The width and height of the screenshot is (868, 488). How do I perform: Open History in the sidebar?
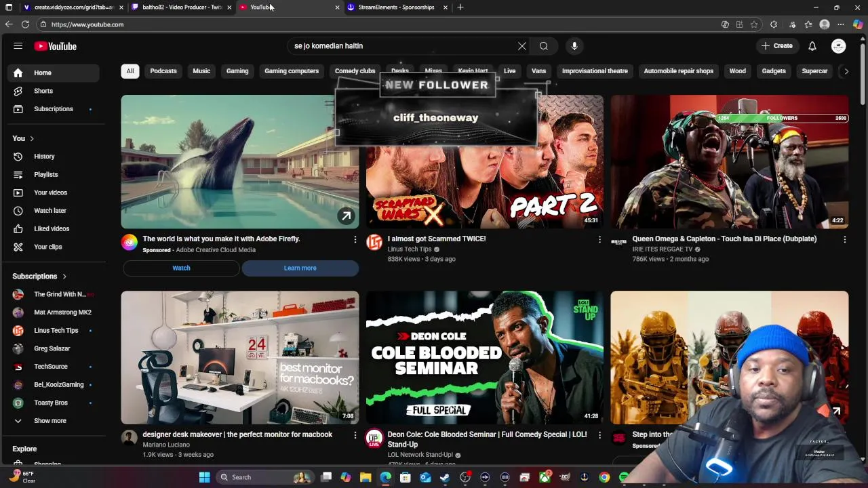coord(55,157)
